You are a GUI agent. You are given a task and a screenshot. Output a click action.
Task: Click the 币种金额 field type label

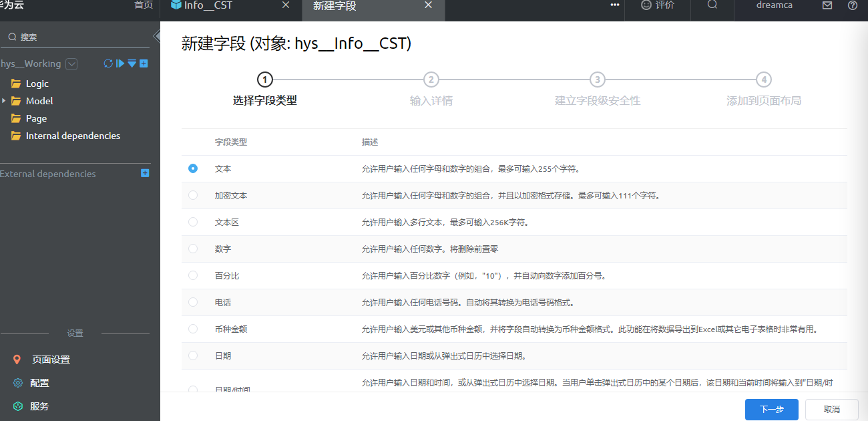pos(231,329)
